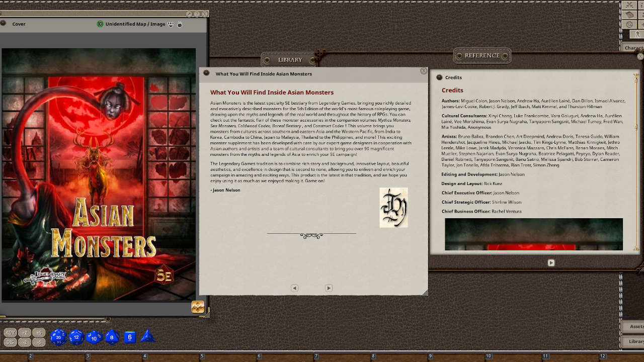Toggle the ADV advantage button near the dice
The width and height of the screenshot is (644, 362).
click(10, 332)
